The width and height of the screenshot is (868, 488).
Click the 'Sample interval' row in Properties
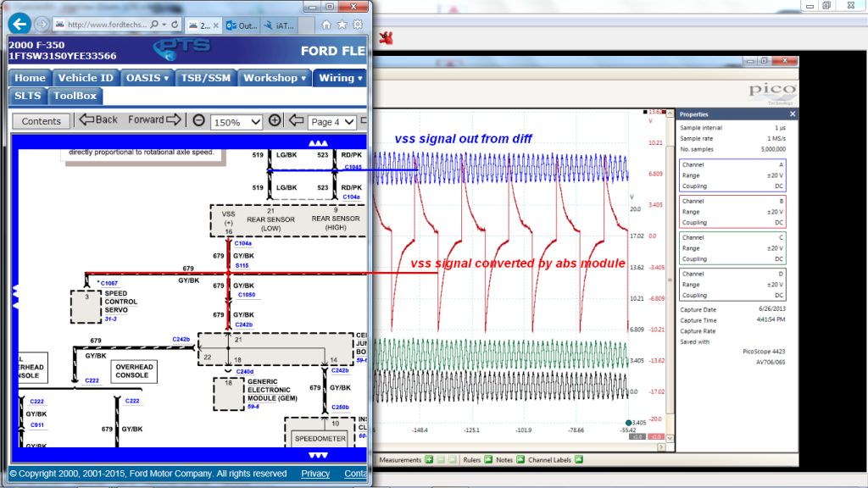tap(732, 128)
